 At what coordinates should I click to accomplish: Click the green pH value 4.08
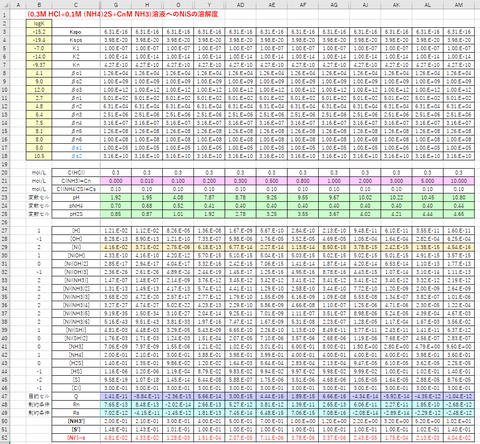click(178, 197)
